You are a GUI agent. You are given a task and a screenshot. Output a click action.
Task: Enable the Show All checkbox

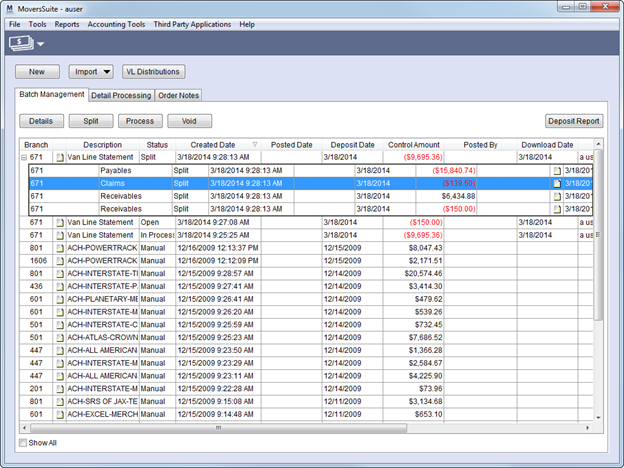24,442
